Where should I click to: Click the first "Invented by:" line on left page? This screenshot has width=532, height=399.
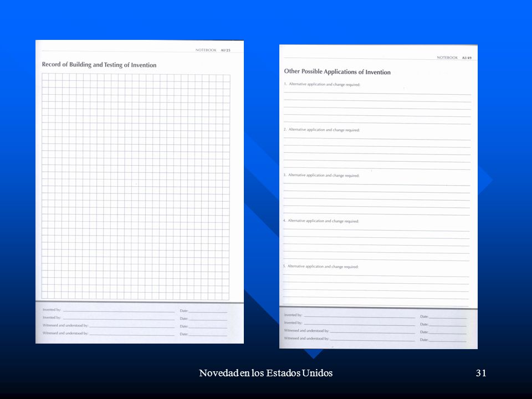pyautogui.click(x=109, y=310)
